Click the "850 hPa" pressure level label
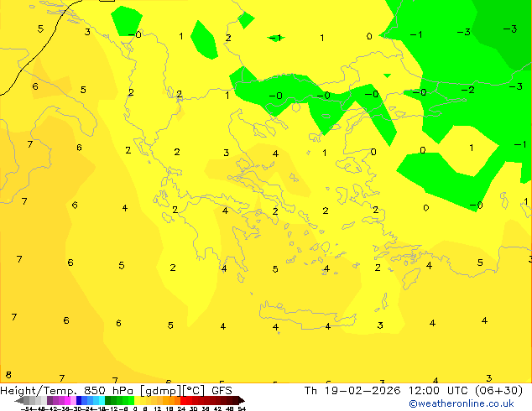The height and width of the screenshot is (411, 532). (108, 391)
